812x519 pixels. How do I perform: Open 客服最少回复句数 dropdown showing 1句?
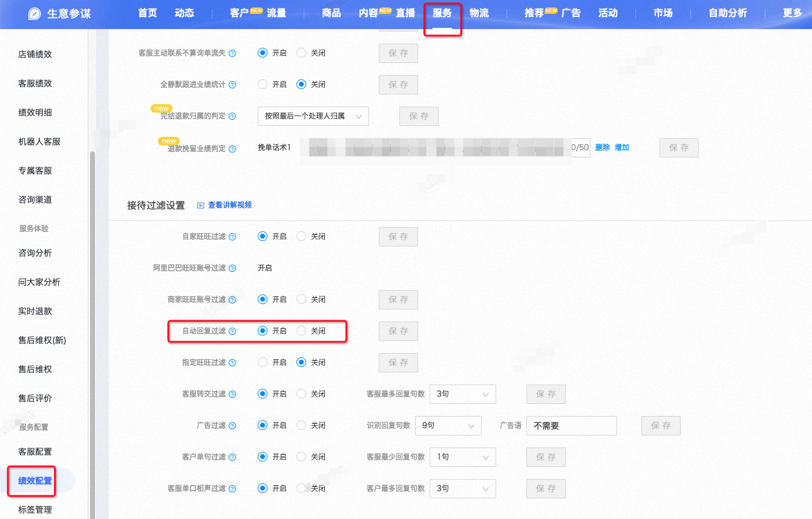point(463,457)
